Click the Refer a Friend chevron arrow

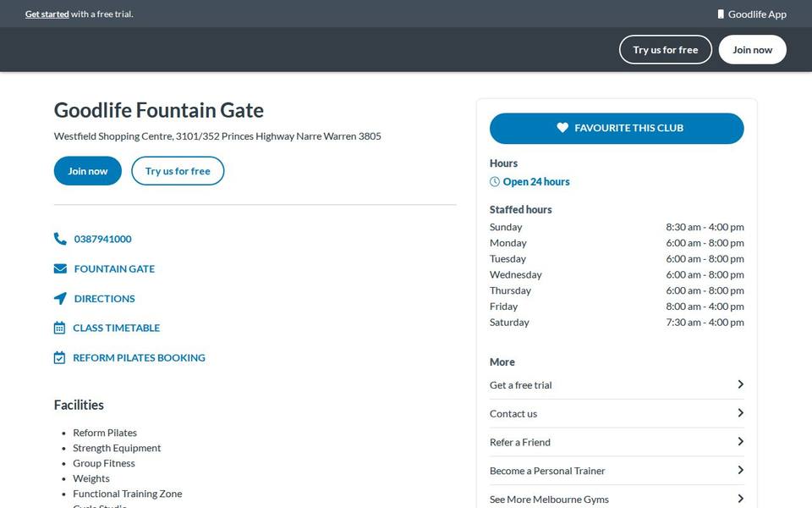pos(741,441)
